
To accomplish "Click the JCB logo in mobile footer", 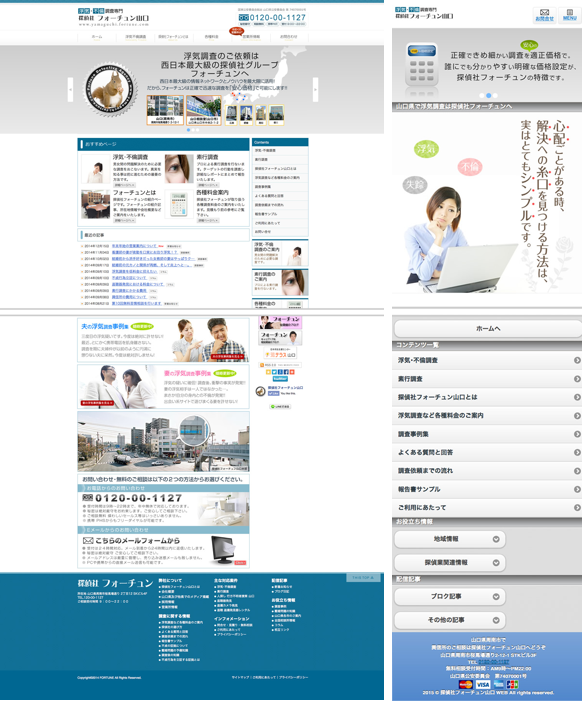I will (x=512, y=684).
